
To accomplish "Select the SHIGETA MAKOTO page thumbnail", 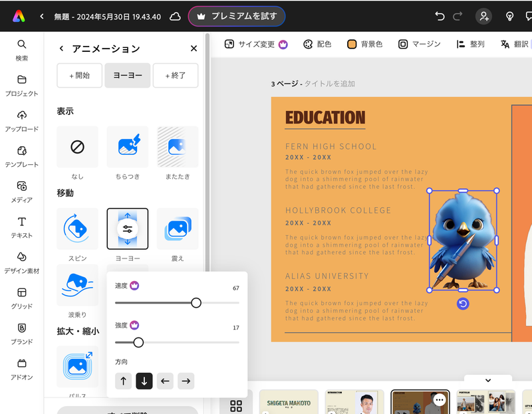I will 288,402.
